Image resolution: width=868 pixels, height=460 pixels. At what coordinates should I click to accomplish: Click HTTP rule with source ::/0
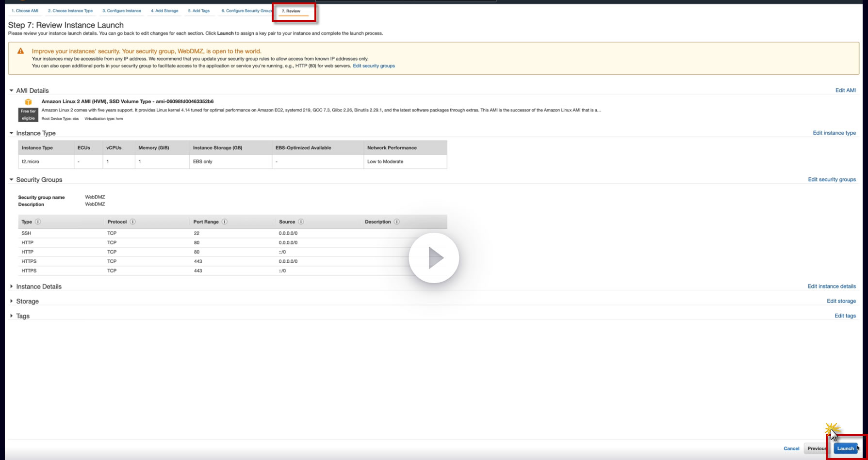pyautogui.click(x=232, y=252)
